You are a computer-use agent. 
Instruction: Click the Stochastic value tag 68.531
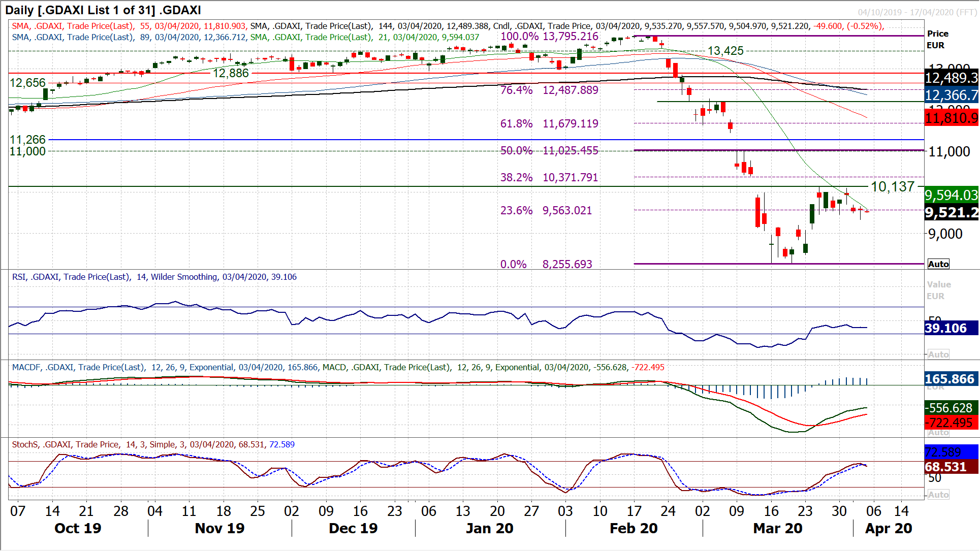click(x=951, y=467)
